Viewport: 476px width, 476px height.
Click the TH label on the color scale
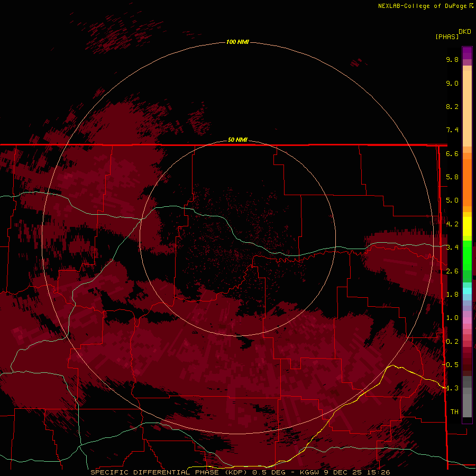coord(454,412)
